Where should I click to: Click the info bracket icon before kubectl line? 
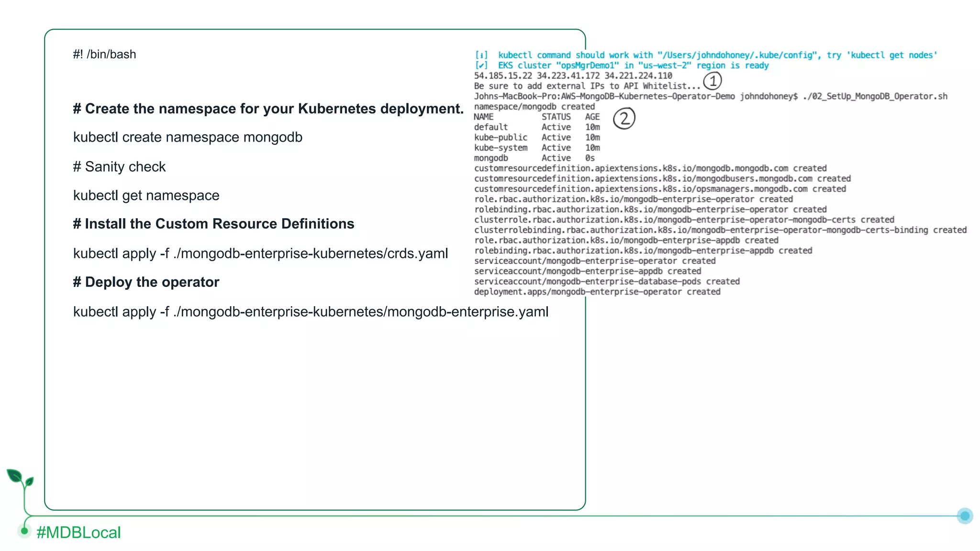pos(481,55)
